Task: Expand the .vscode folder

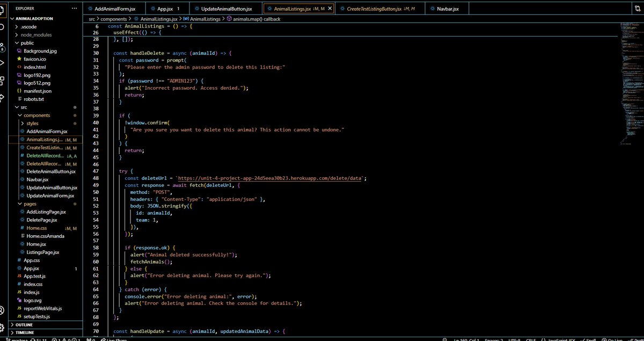Action: click(17, 26)
